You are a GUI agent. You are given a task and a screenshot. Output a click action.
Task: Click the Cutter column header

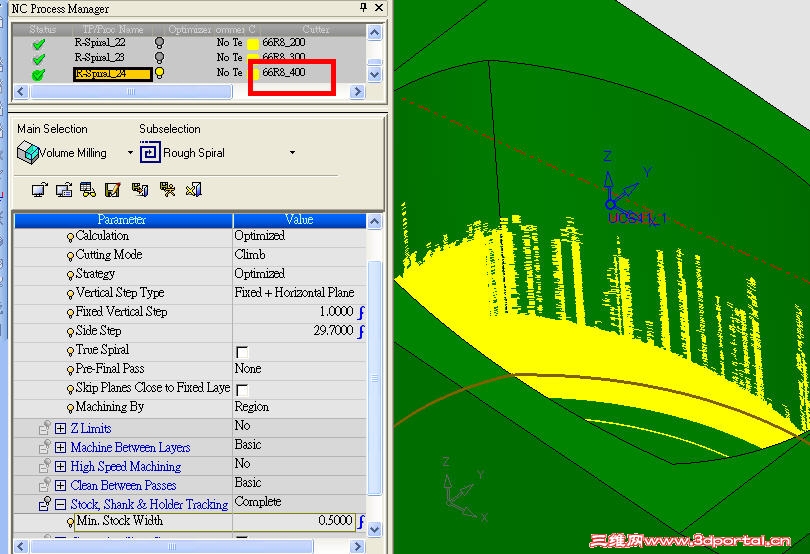pos(315,29)
